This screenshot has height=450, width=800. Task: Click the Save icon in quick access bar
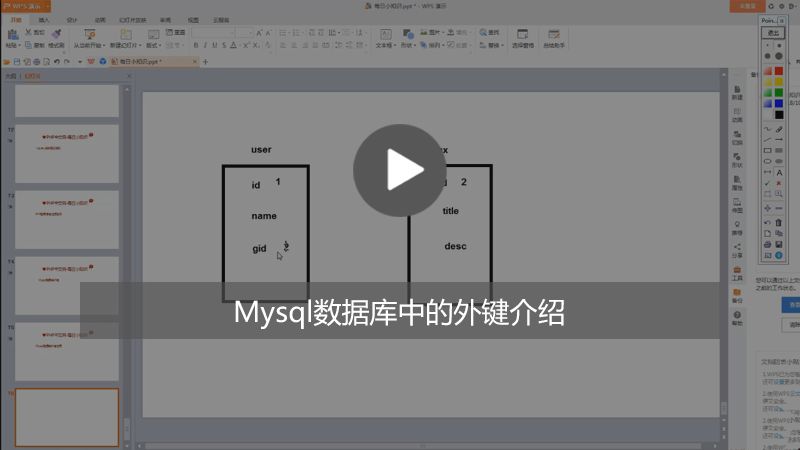[x=17, y=62]
